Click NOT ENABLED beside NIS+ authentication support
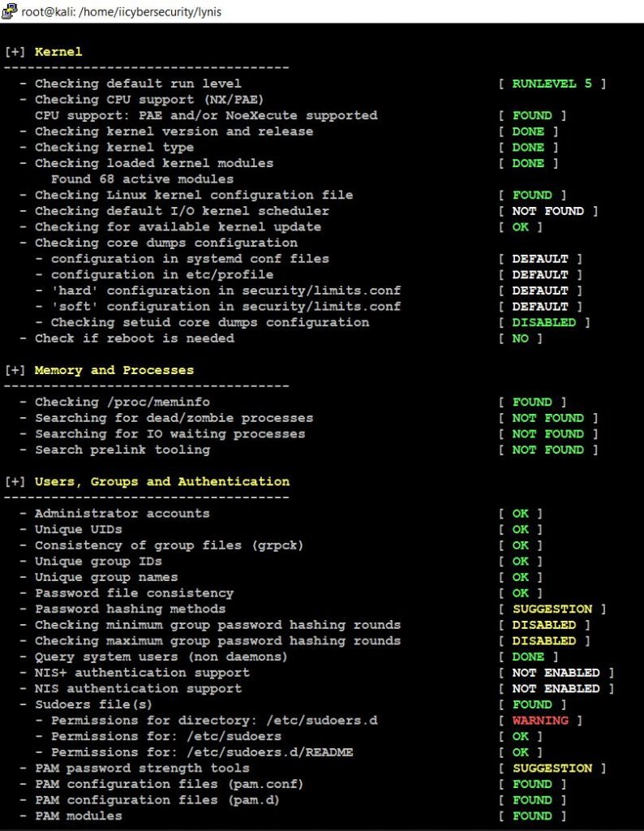The width and height of the screenshot is (644, 831). (x=556, y=673)
